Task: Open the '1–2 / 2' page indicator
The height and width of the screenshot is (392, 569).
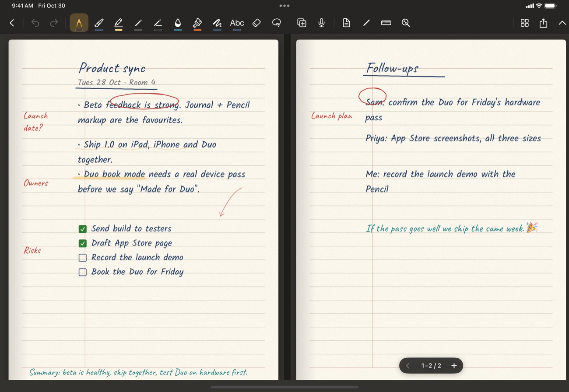Action: point(431,366)
